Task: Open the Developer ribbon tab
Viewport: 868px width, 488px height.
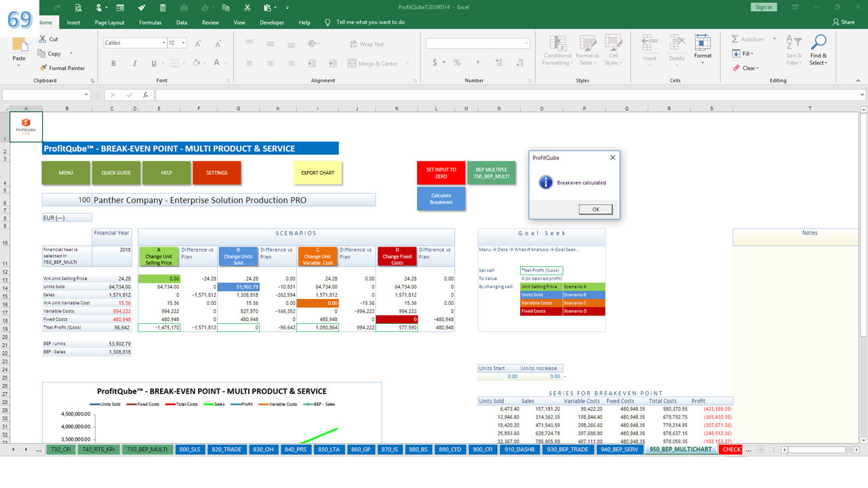Action: click(272, 22)
